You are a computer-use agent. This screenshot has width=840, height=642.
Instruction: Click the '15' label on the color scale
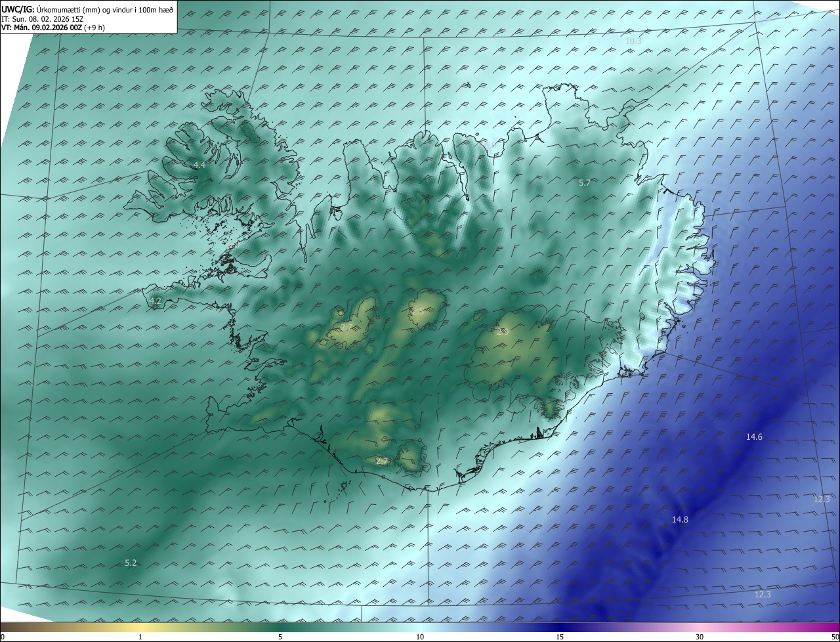click(560, 637)
